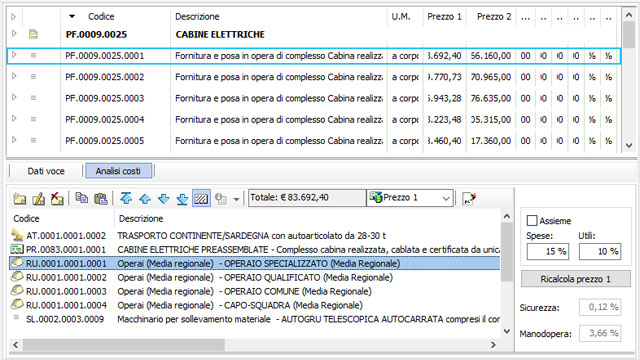The width and height of the screenshot is (640, 360).
Task: Click the analysis list vertical scroll-down arrow
Action: [x=507, y=331]
